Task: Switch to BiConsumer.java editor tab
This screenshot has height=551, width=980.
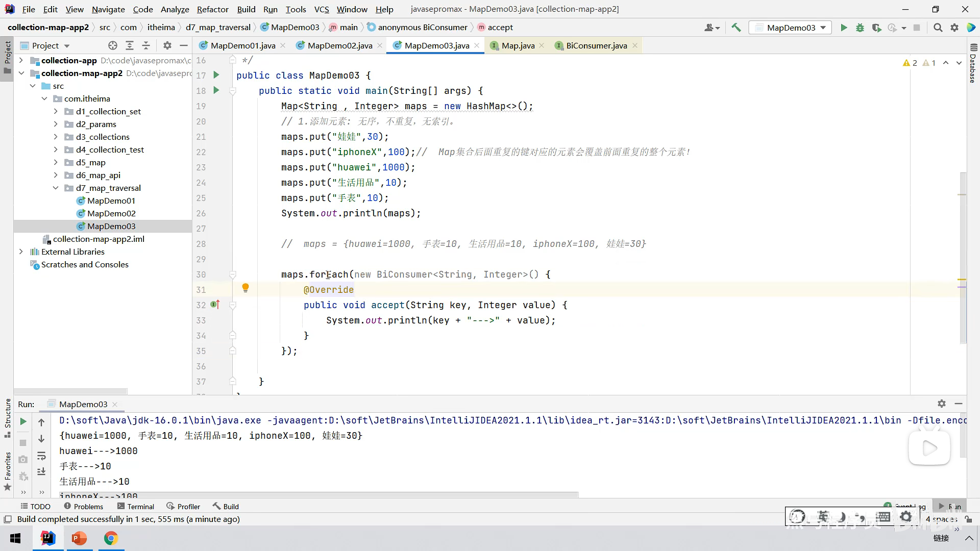Action: 596,45
